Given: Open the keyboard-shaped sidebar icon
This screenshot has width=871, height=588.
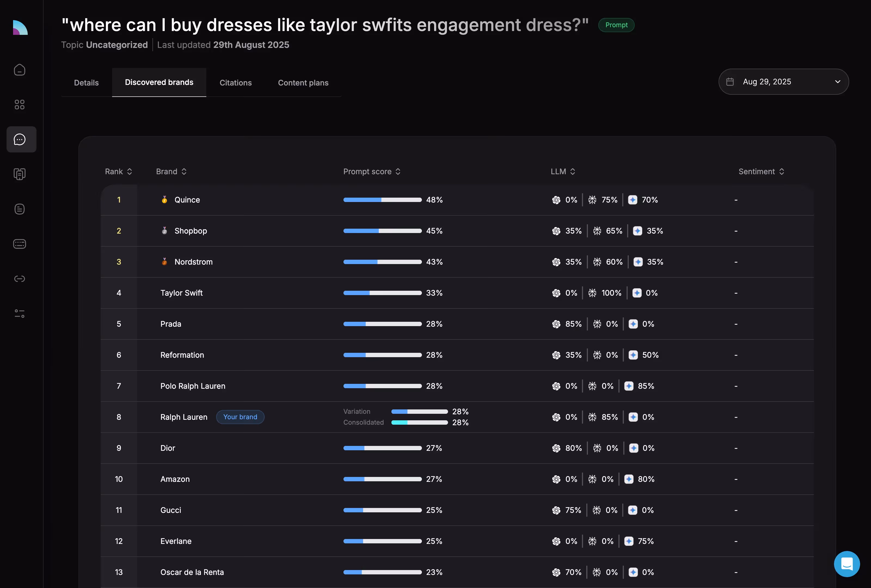Looking at the screenshot, I should (20, 244).
